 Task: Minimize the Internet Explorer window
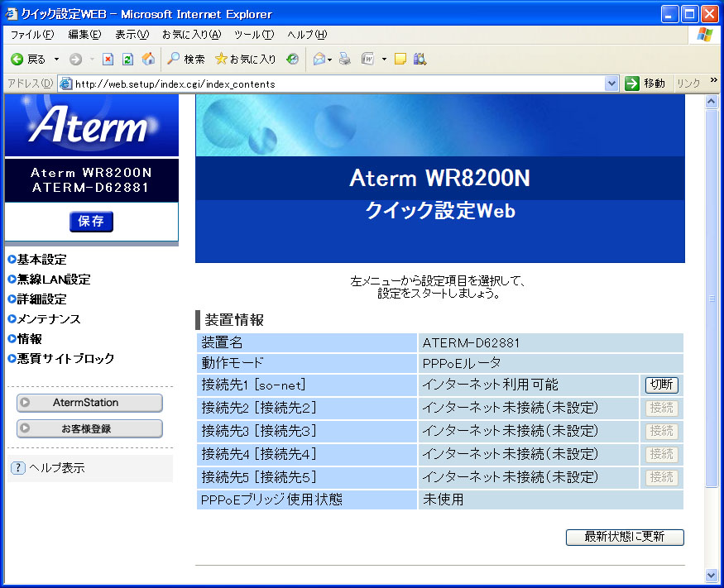[669, 14]
